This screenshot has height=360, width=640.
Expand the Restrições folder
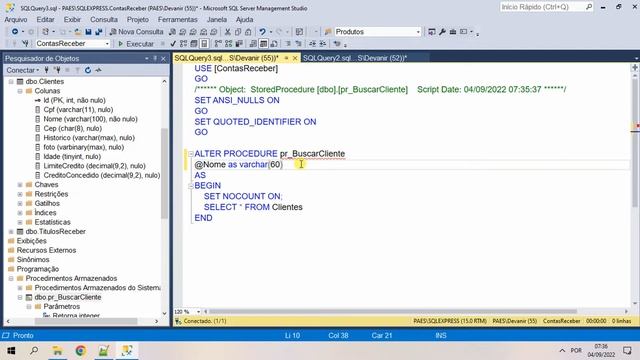(20, 194)
